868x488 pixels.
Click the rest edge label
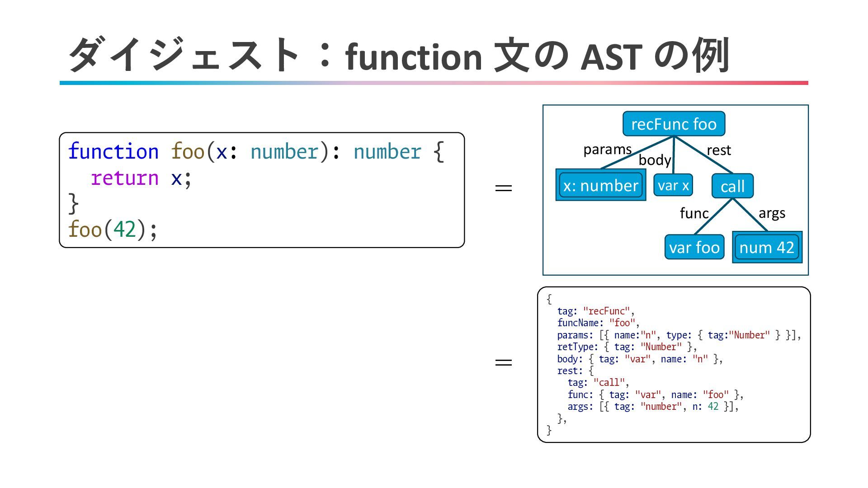tap(719, 150)
